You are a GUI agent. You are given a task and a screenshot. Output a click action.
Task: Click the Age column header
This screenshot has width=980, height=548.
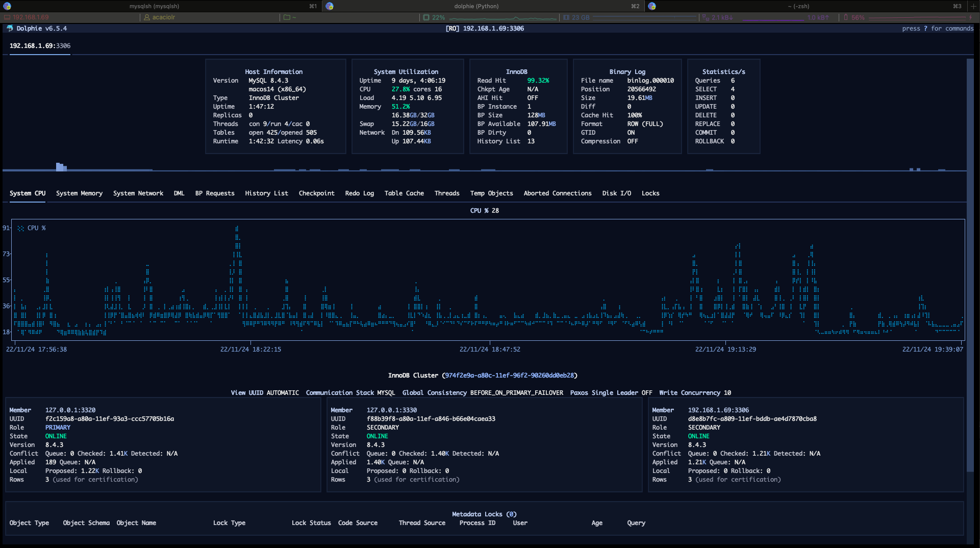[597, 523]
